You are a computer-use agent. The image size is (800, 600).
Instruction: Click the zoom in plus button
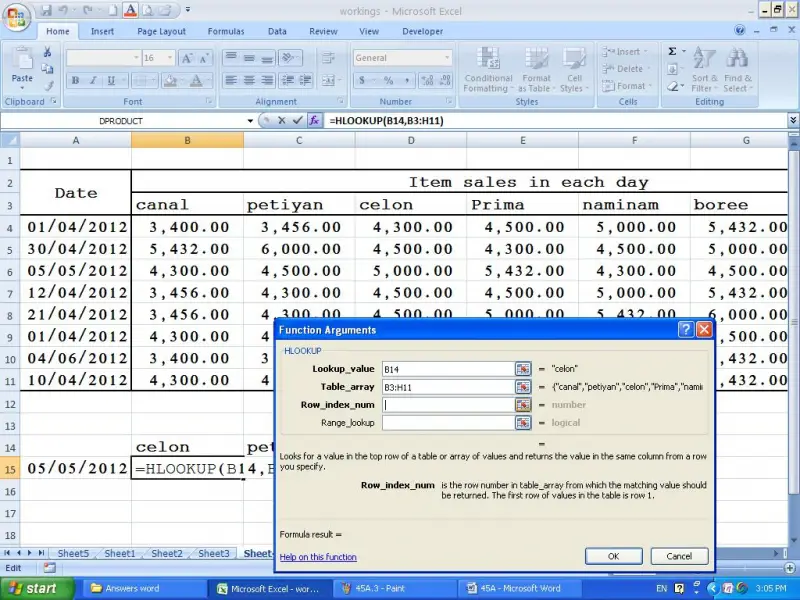coord(790,568)
